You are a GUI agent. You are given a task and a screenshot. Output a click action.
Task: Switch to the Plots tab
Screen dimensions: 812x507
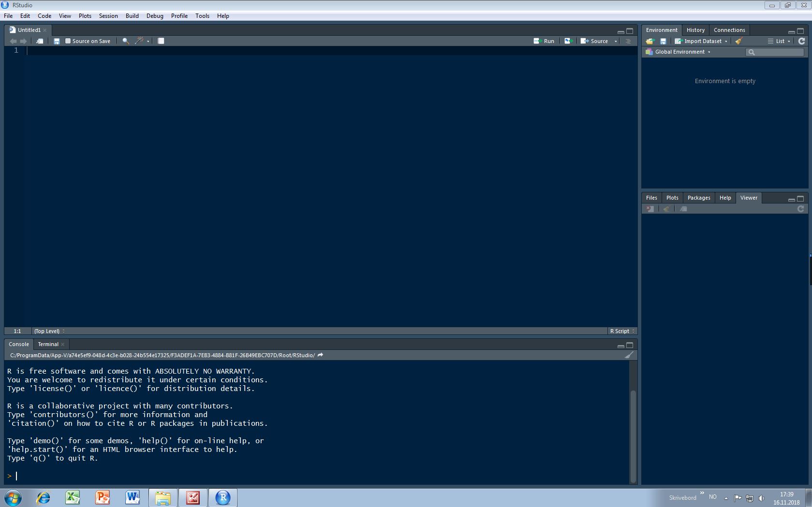click(x=672, y=198)
